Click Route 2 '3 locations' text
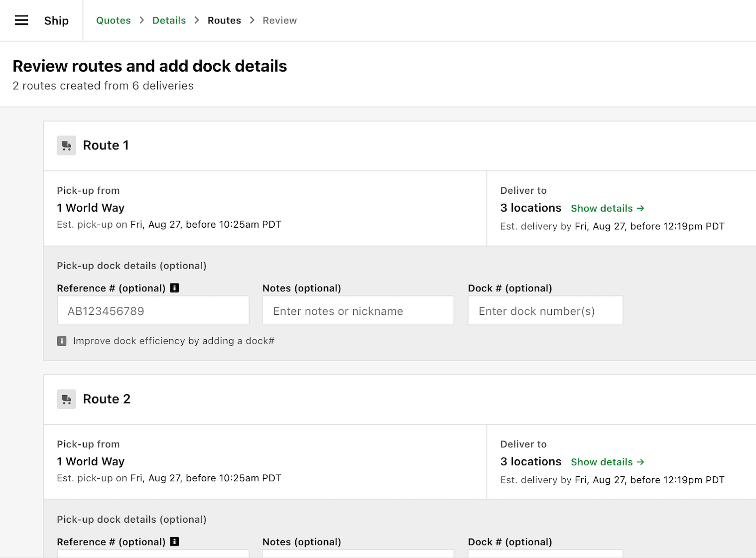Image resolution: width=756 pixels, height=558 pixels. tap(531, 461)
